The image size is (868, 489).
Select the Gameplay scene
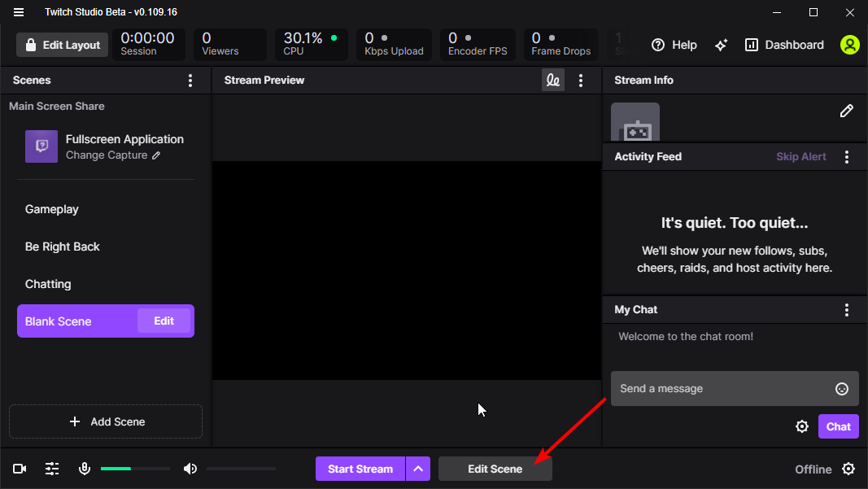click(51, 209)
